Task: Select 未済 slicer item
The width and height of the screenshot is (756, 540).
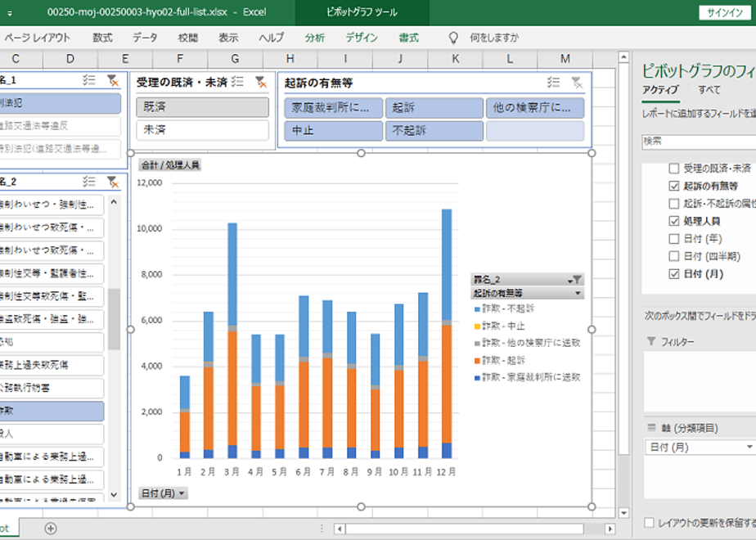Action: [203, 130]
